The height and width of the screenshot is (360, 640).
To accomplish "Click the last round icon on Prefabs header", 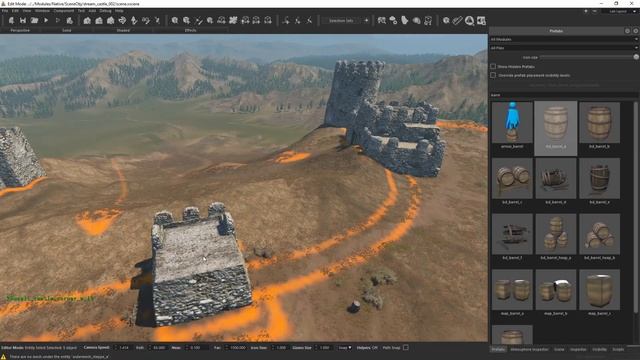I will (636, 31).
